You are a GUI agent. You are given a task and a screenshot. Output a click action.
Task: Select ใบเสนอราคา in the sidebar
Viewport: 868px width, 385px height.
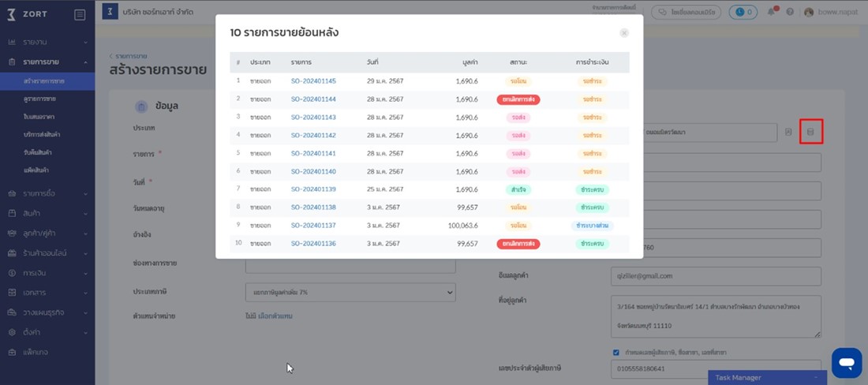pyautogui.click(x=38, y=117)
